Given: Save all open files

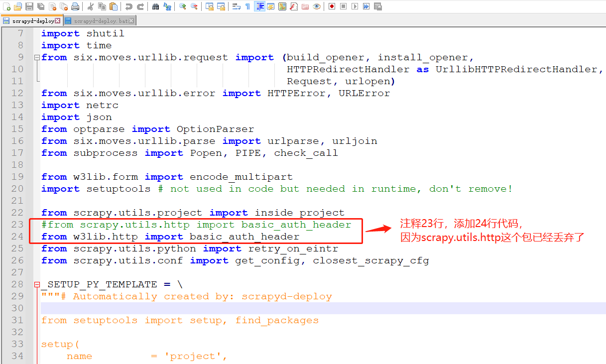Looking at the screenshot, I should (42, 7).
